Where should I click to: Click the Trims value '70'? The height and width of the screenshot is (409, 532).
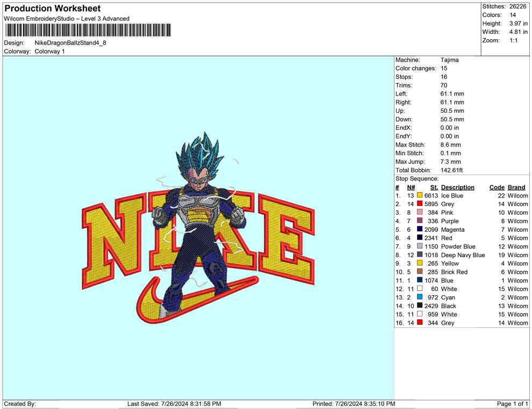(x=444, y=85)
